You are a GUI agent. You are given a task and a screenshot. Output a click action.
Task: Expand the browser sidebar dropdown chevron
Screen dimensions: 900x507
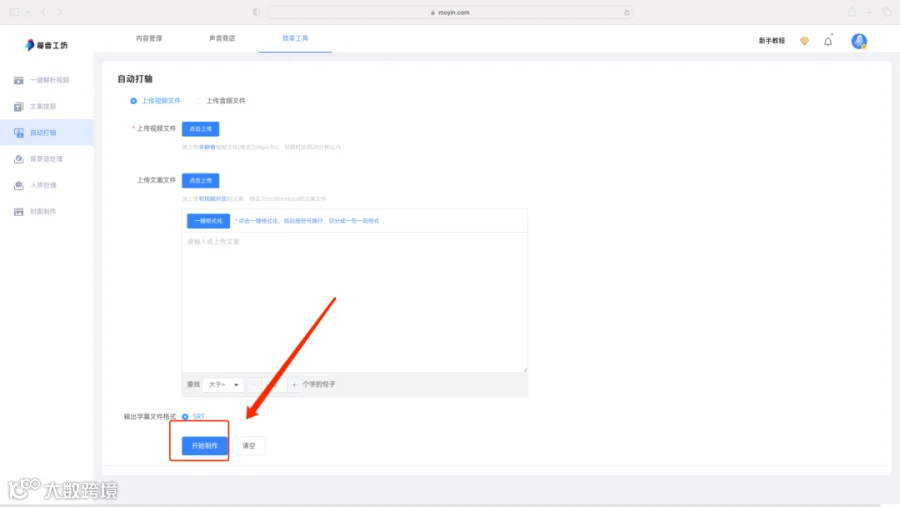[28, 12]
